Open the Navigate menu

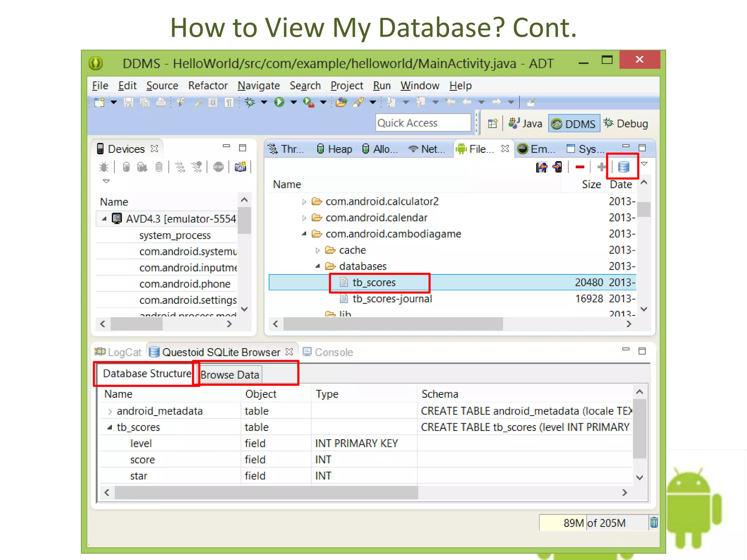click(259, 86)
